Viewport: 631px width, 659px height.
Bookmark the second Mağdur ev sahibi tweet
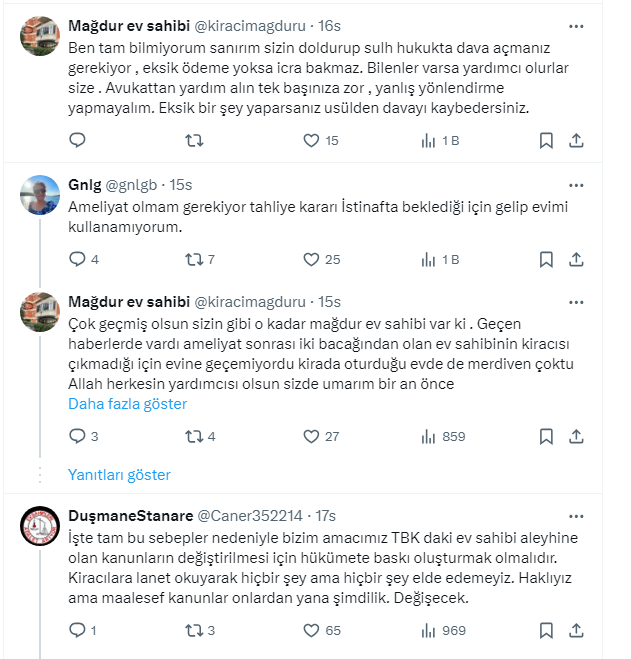click(x=546, y=436)
